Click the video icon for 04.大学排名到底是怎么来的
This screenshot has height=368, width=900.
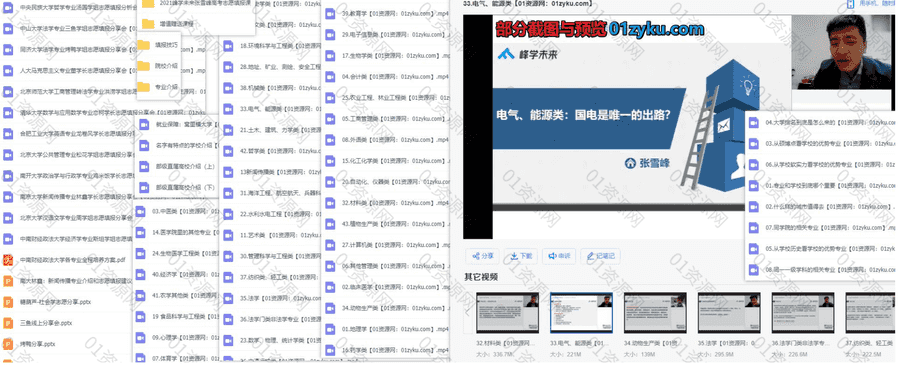pos(754,122)
